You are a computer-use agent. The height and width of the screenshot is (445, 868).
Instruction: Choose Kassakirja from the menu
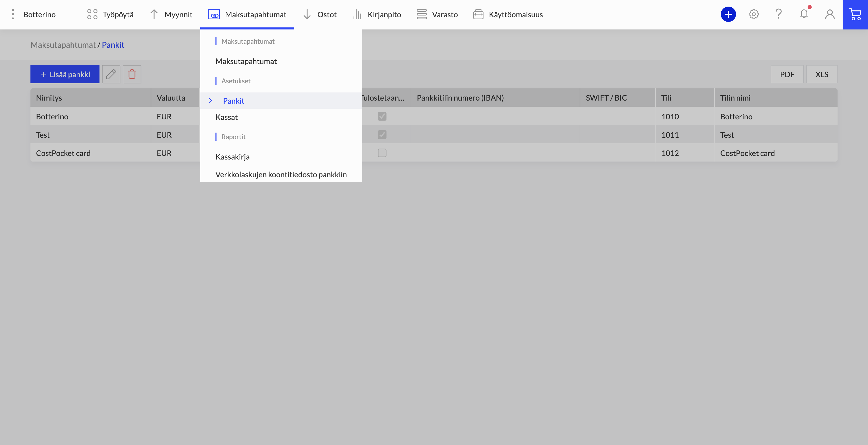232,157
